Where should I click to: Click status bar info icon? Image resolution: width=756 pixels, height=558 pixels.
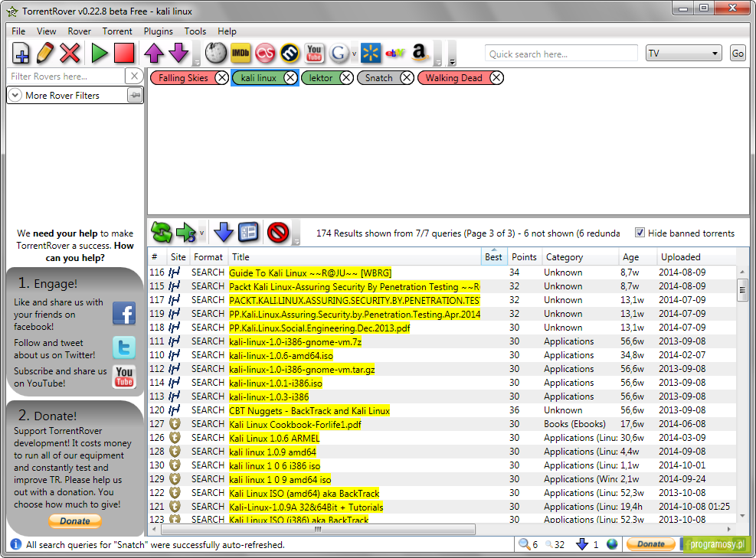(16, 544)
